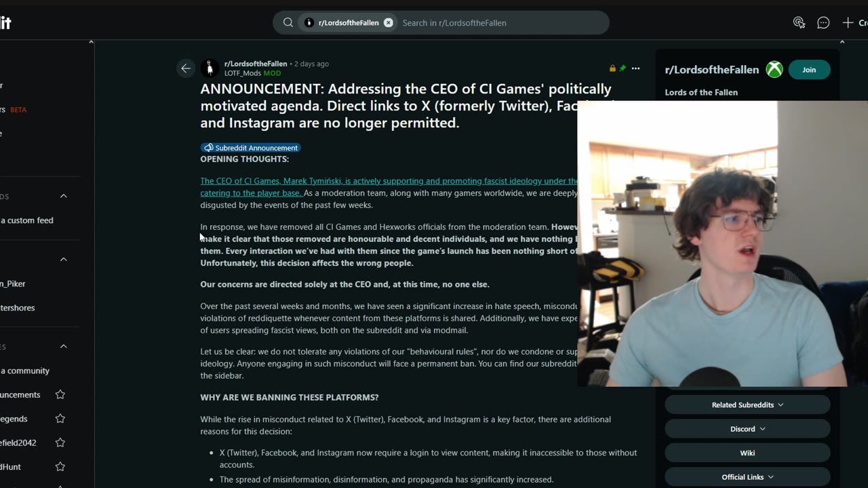Open the chat bubble icon

(x=823, y=22)
